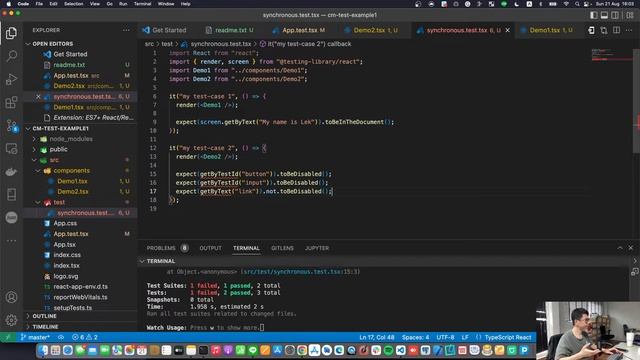Open the Output panel tab
Viewport: 640px width, 360px height.
pos(210,248)
